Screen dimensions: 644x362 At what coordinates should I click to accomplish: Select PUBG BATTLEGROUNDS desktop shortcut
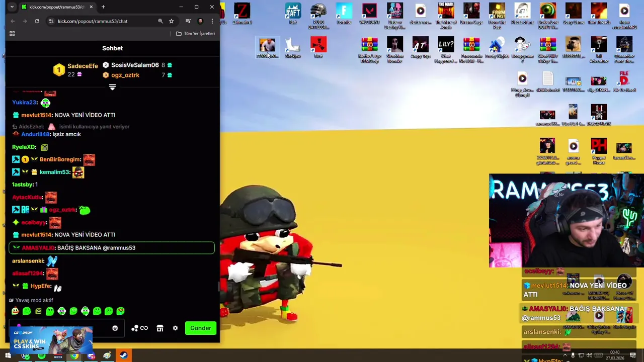coord(318,16)
